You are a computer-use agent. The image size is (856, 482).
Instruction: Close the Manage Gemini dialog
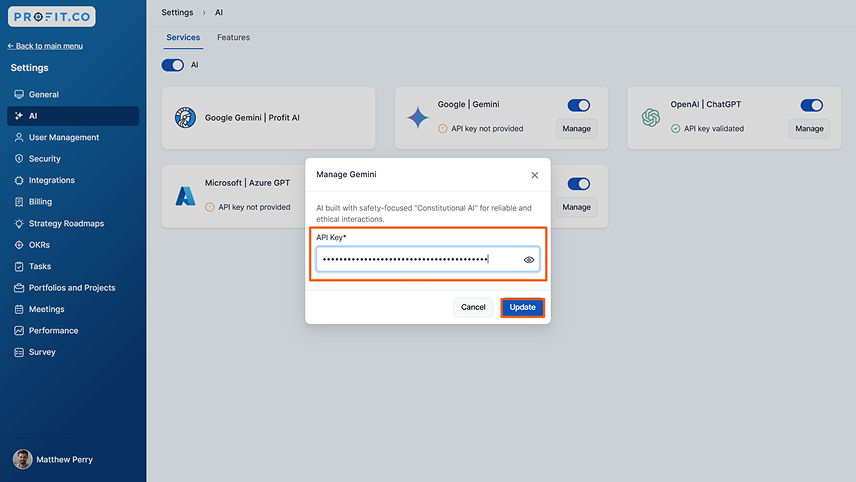coord(534,175)
